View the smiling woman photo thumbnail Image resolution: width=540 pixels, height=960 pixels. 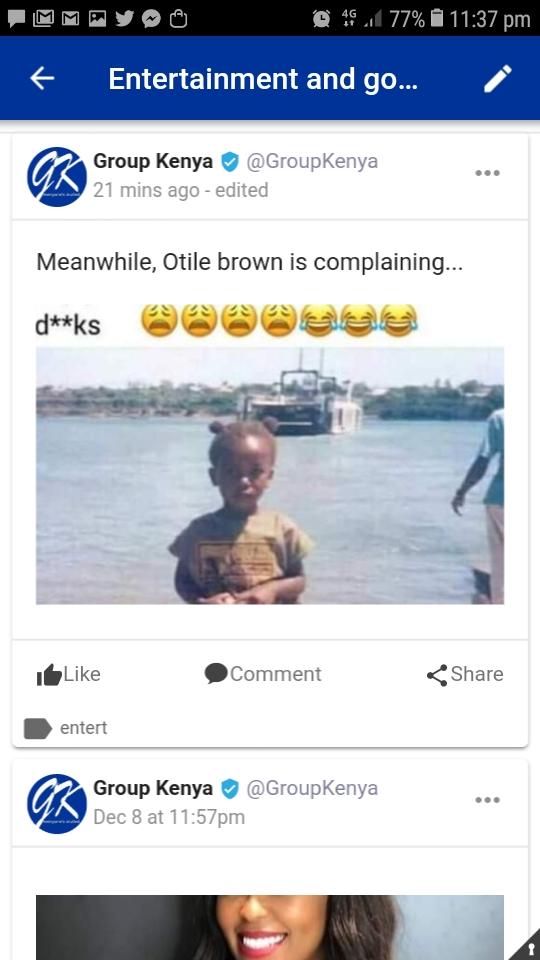tap(270, 927)
